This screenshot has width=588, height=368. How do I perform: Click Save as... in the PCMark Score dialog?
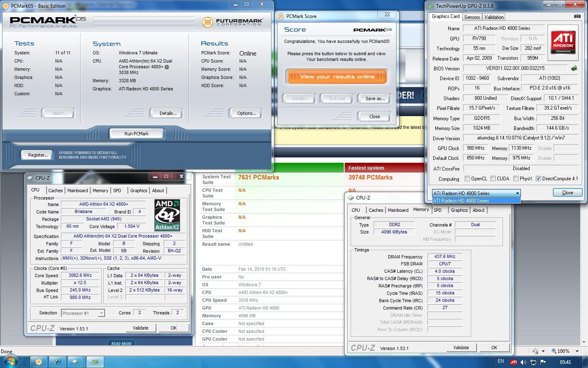[x=375, y=99]
